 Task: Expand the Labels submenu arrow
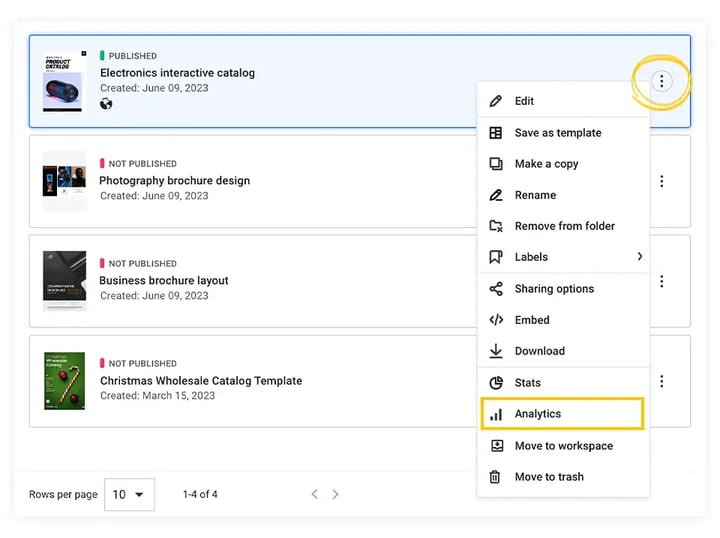(x=640, y=257)
